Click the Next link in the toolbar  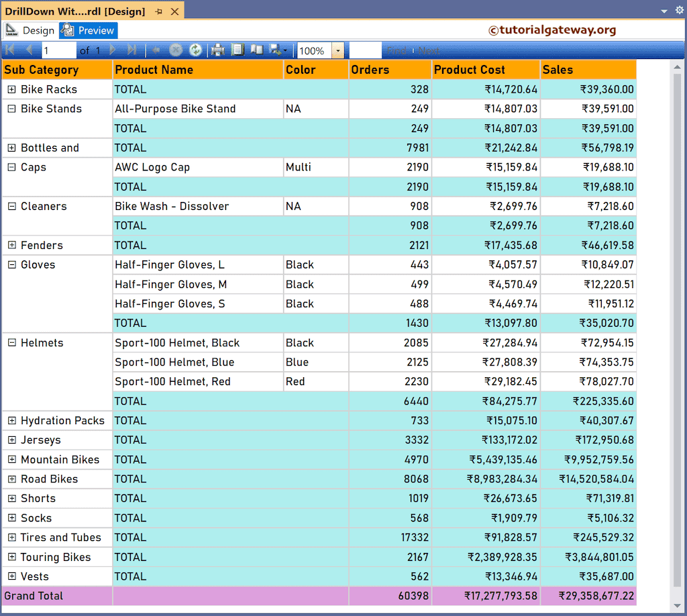click(x=429, y=50)
